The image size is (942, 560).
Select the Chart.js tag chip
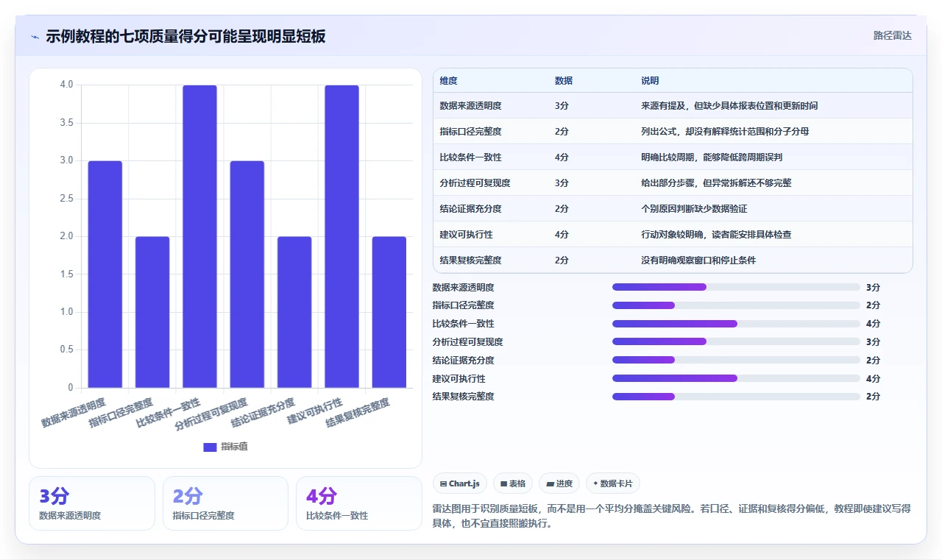tap(459, 483)
